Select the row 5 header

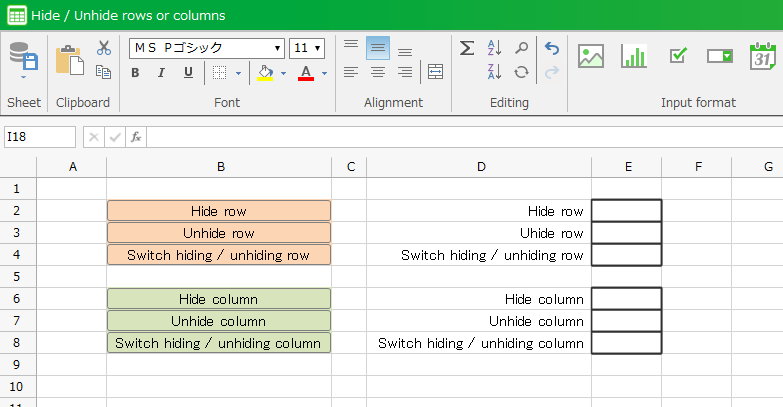[x=17, y=277]
